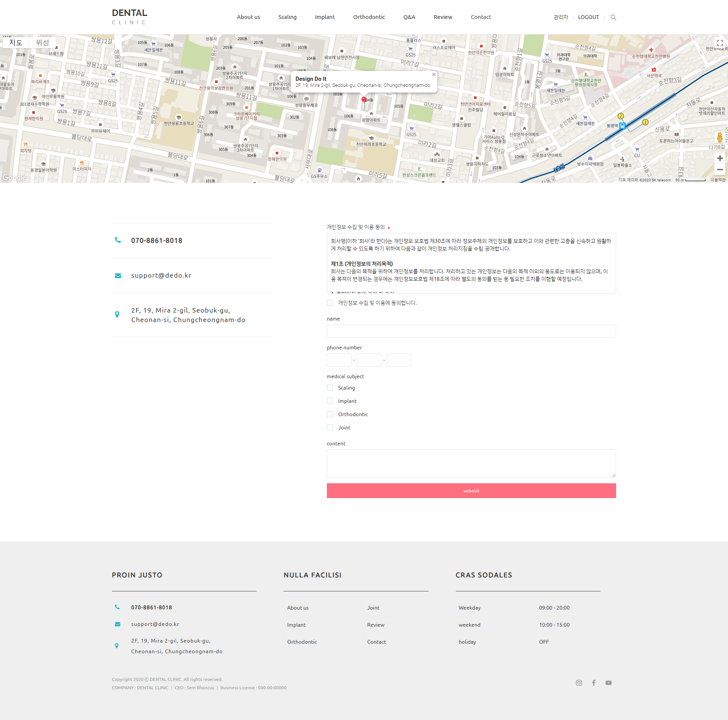The width and height of the screenshot is (728, 720).
Task: Click LOGOUT link in header
Action: [x=588, y=17]
